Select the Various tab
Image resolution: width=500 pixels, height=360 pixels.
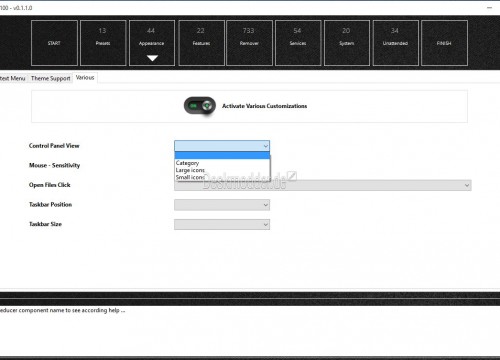pyautogui.click(x=85, y=78)
